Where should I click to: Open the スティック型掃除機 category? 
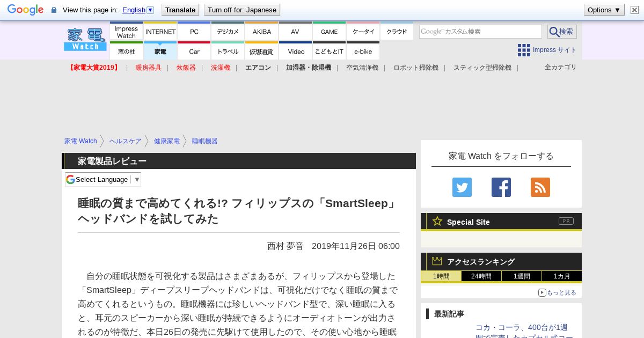pos(482,68)
